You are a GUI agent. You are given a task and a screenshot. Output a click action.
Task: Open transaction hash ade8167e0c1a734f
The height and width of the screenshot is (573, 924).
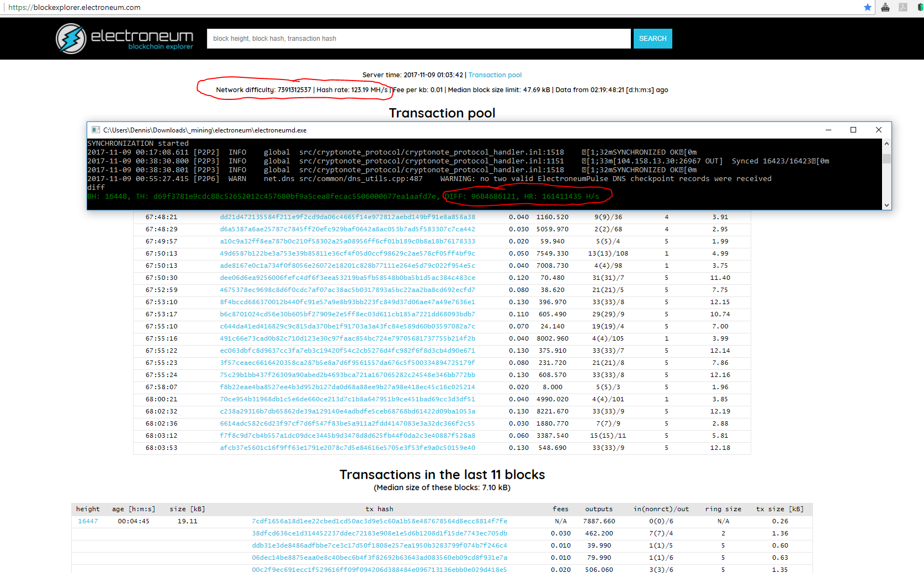tap(348, 266)
